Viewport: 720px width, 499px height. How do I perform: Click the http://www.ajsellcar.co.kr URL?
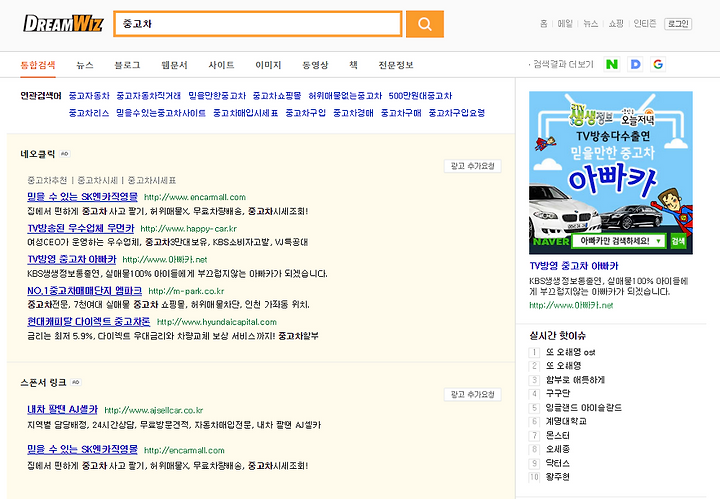click(x=154, y=410)
